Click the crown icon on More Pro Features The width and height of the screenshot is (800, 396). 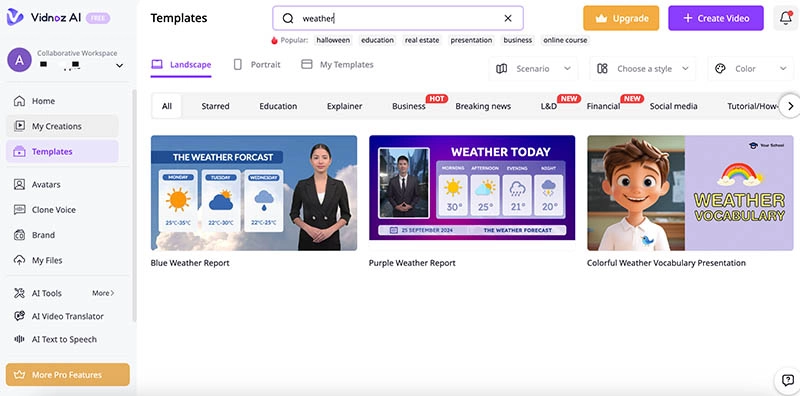coord(20,375)
